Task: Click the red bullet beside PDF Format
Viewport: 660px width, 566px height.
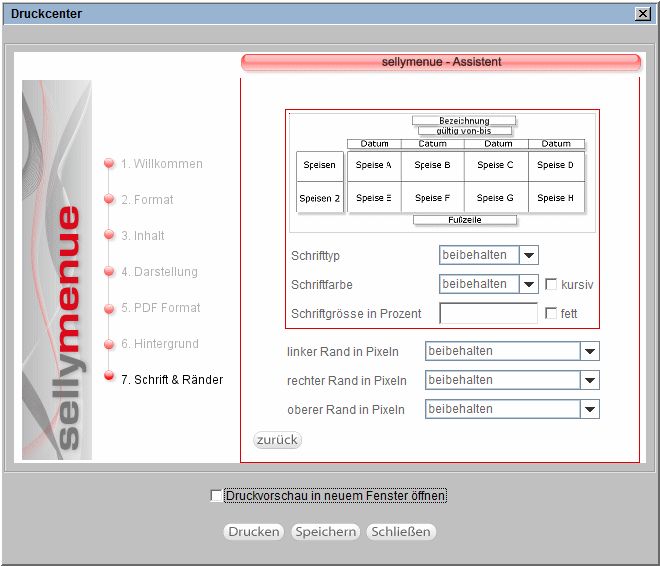Action: [x=109, y=308]
